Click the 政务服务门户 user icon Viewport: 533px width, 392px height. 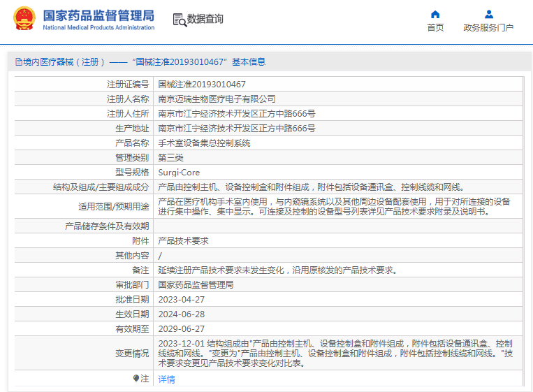pos(489,14)
